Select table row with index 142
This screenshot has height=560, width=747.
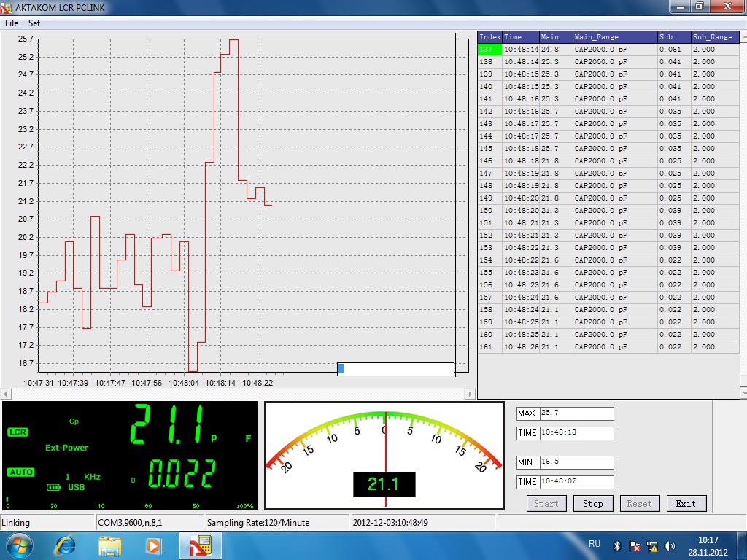point(608,112)
